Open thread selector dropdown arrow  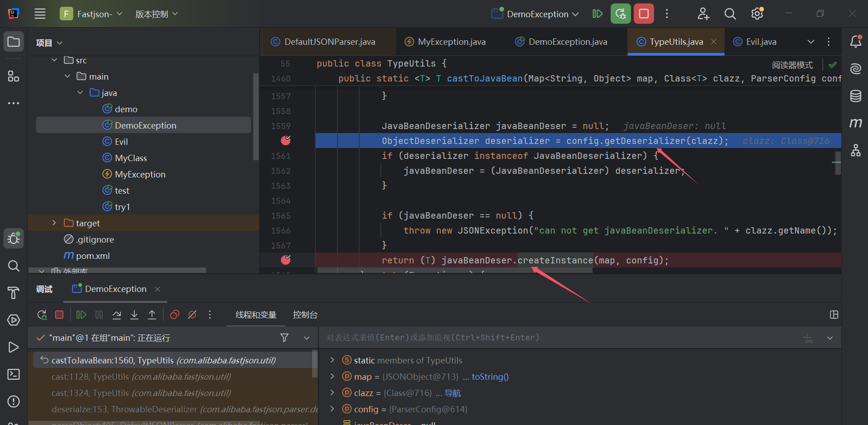click(x=307, y=338)
